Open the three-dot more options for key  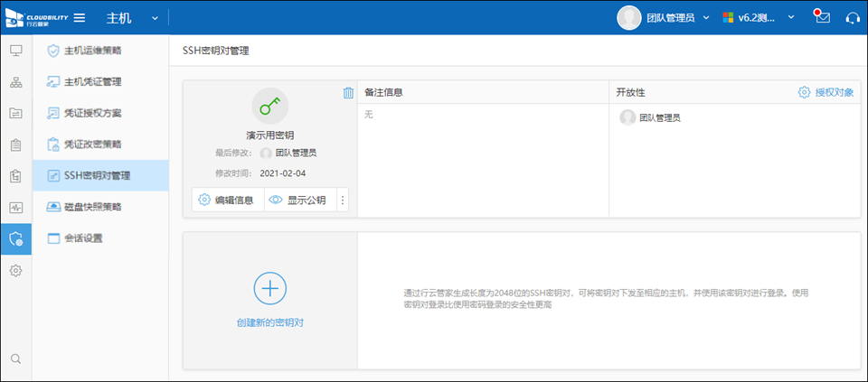(343, 200)
